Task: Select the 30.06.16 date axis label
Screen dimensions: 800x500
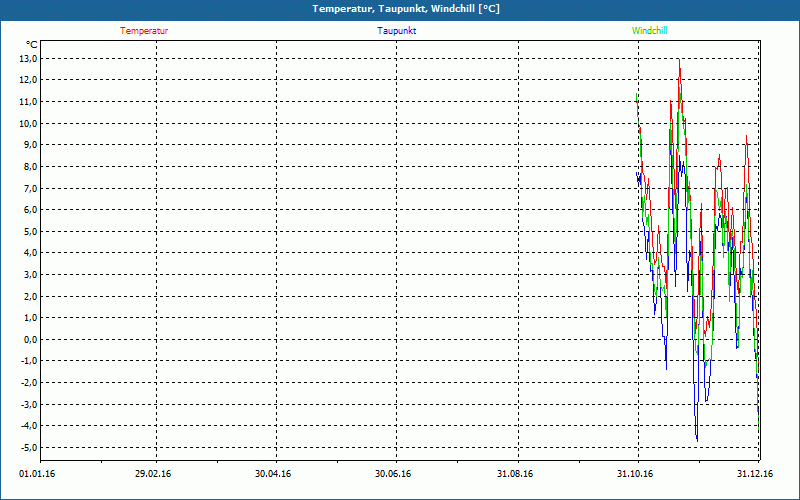Action: tap(393, 474)
